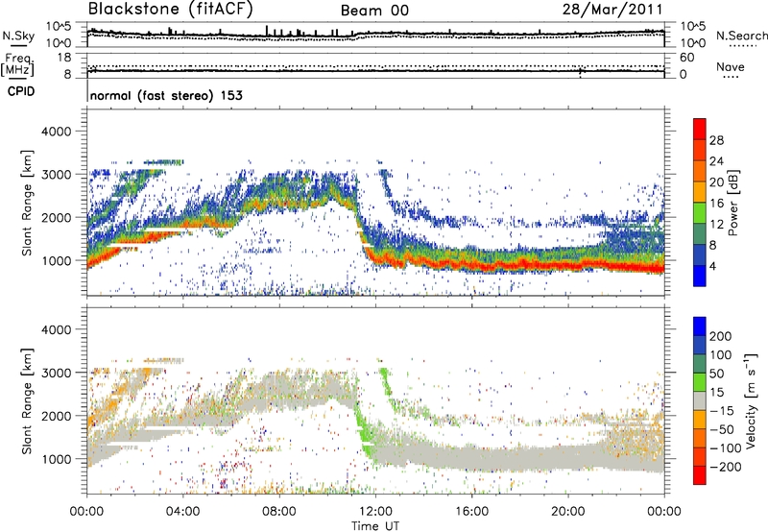Click the "-15" tick on the velocity colorbar
768x532 pixels.
point(722,411)
